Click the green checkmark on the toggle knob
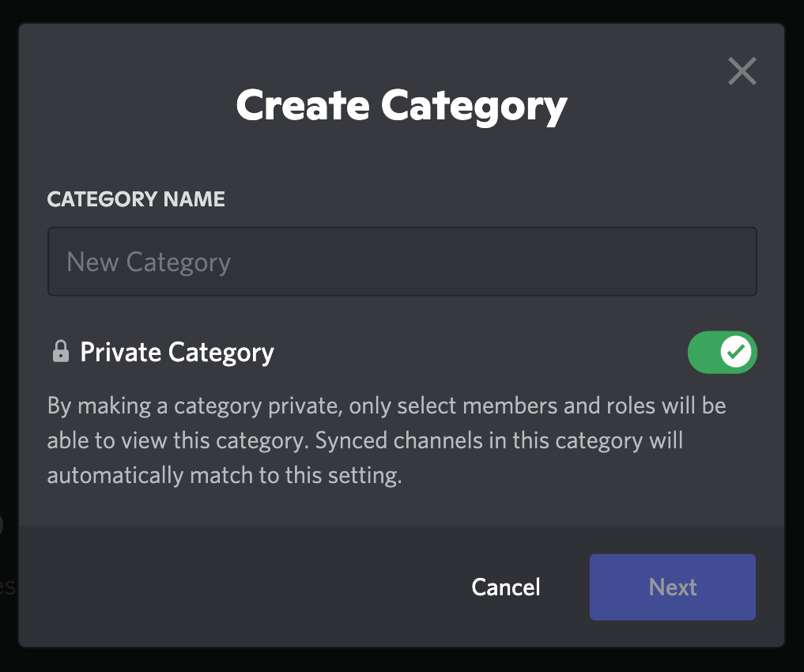 [x=736, y=352]
